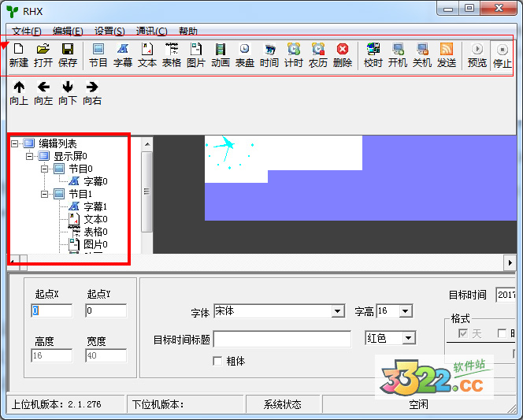Image resolution: width=523 pixels, height=420 pixels.
Task: Click the 上位机版本: 2.1.276 status text
Action: click(57, 405)
